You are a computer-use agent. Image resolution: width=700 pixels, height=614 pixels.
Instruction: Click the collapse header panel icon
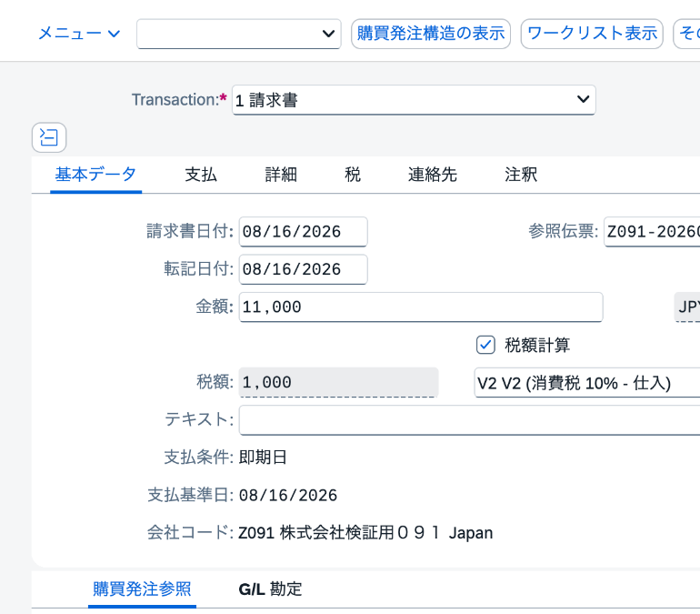[x=49, y=137]
